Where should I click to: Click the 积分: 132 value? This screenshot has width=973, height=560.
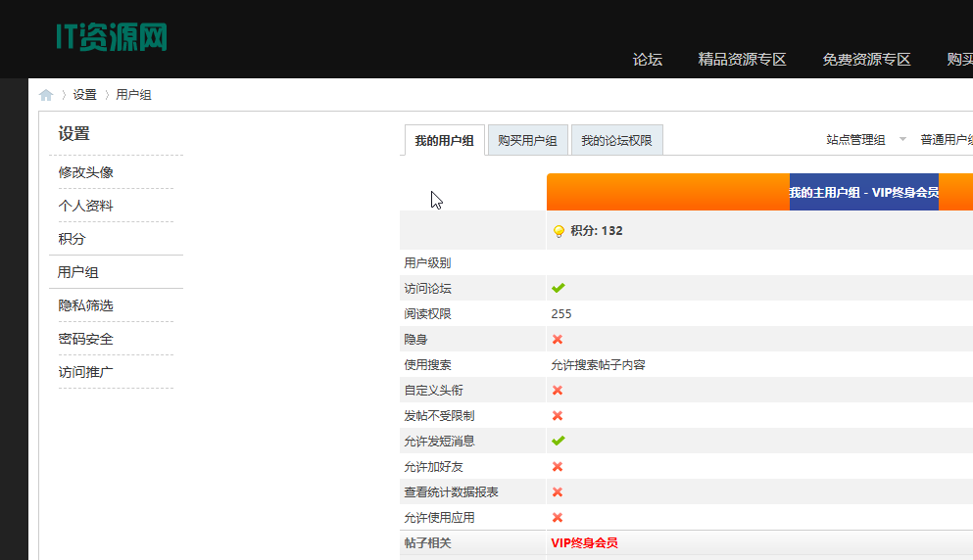597,231
